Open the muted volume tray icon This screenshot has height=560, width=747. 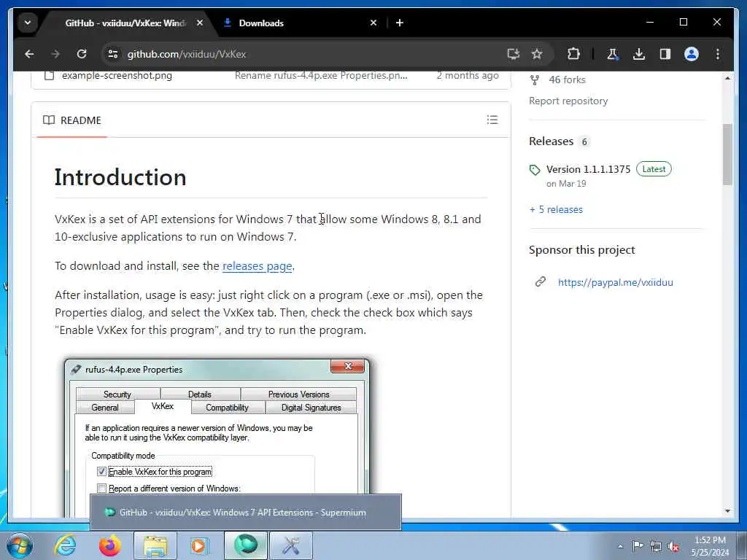click(x=673, y=547)
